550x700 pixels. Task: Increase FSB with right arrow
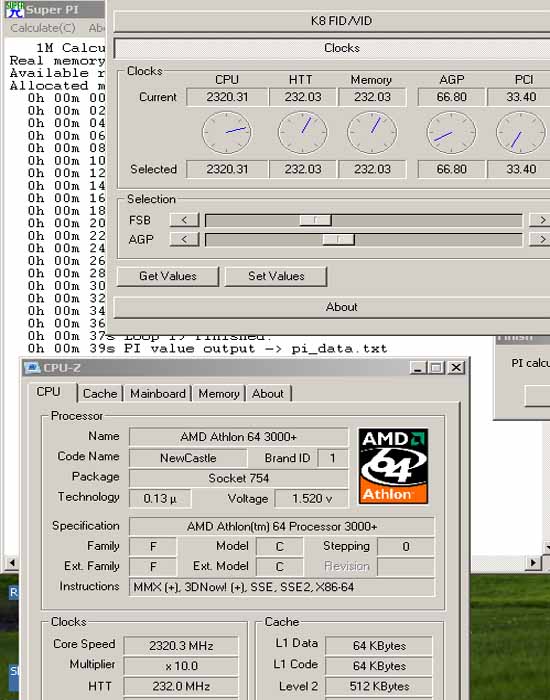point(540,220)
